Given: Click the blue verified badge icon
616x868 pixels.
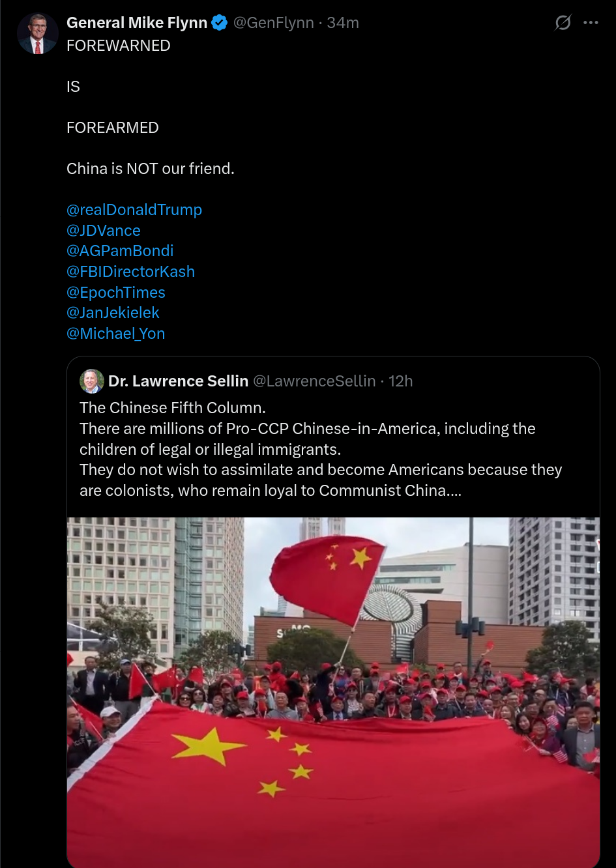Looking at the screenshot, I should (220, 23).
